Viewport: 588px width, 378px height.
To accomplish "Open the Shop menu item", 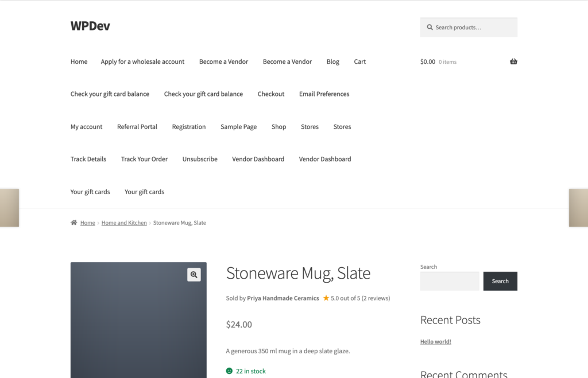I will [x=278, y=127].
